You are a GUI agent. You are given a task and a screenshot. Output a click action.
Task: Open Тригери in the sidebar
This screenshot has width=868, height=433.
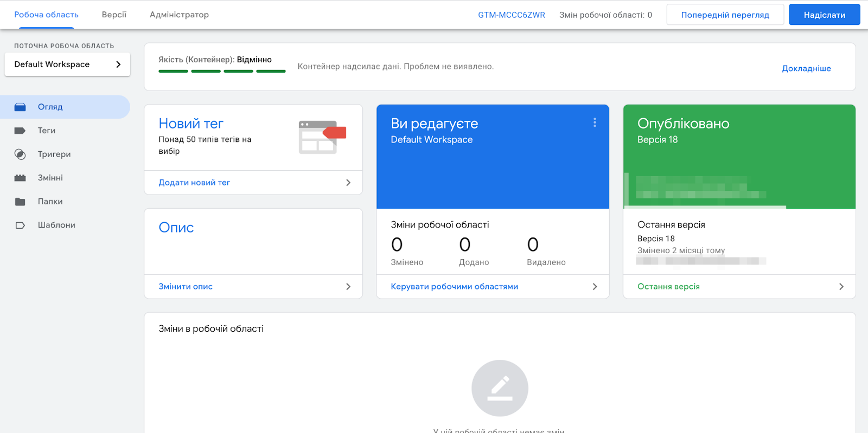click(x=65, y=154)
